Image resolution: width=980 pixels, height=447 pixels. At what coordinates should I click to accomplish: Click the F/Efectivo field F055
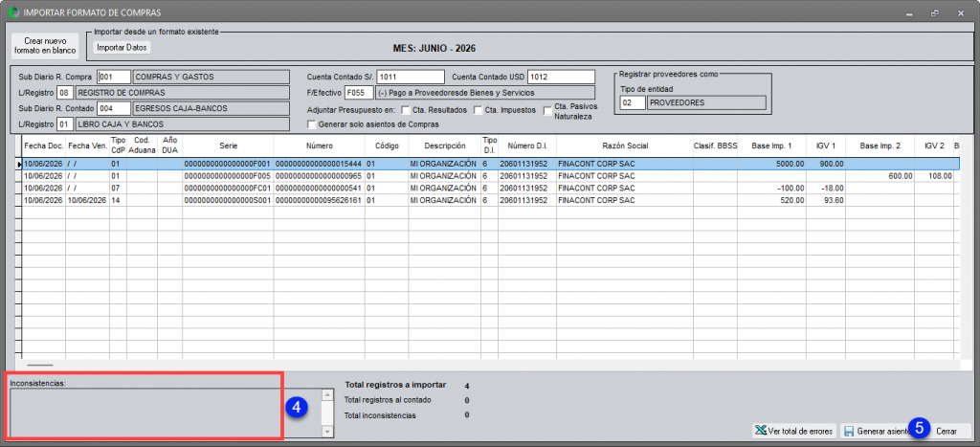(358, 93)
